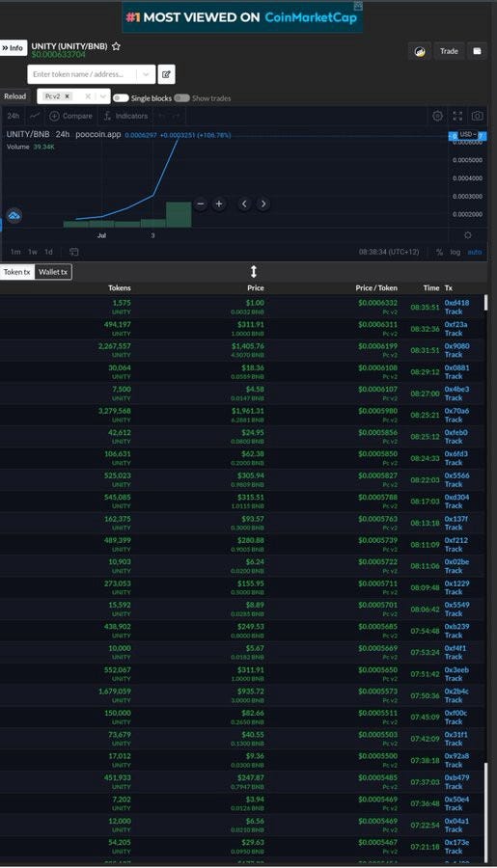
Task: Open transaction 0x5566 link
Action: point(456,475)
